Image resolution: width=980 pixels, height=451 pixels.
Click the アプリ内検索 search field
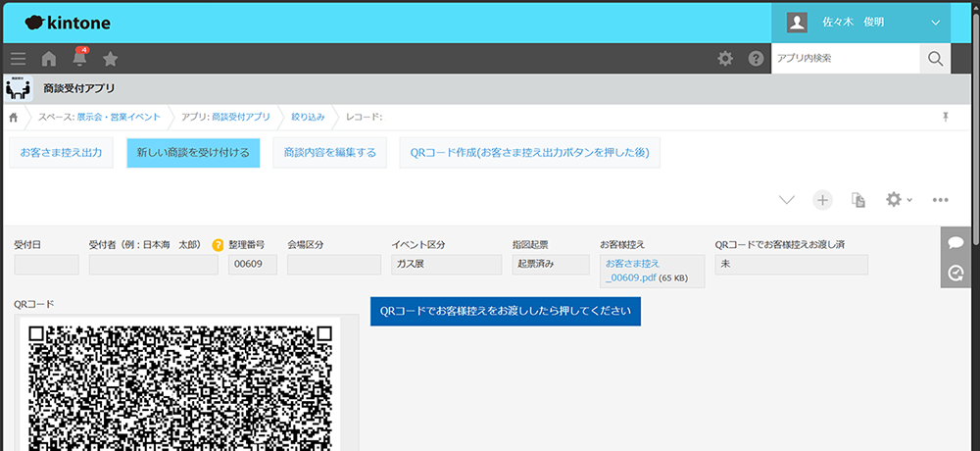coord(846,59)
